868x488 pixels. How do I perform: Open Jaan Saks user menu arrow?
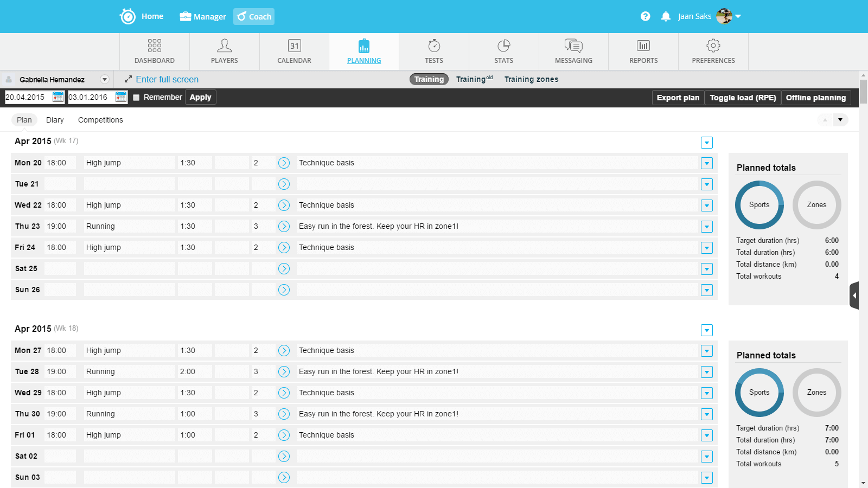pyautogui.click(x=738, y=16)
